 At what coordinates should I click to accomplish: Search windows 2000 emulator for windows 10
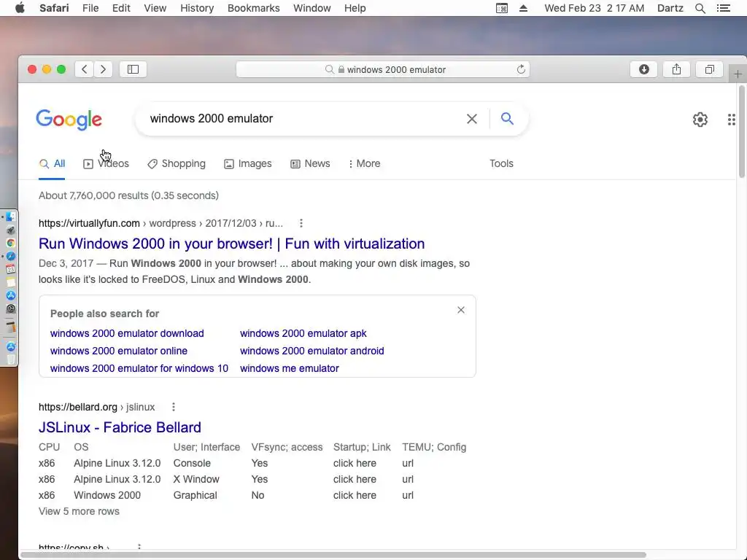click(139, 368)
